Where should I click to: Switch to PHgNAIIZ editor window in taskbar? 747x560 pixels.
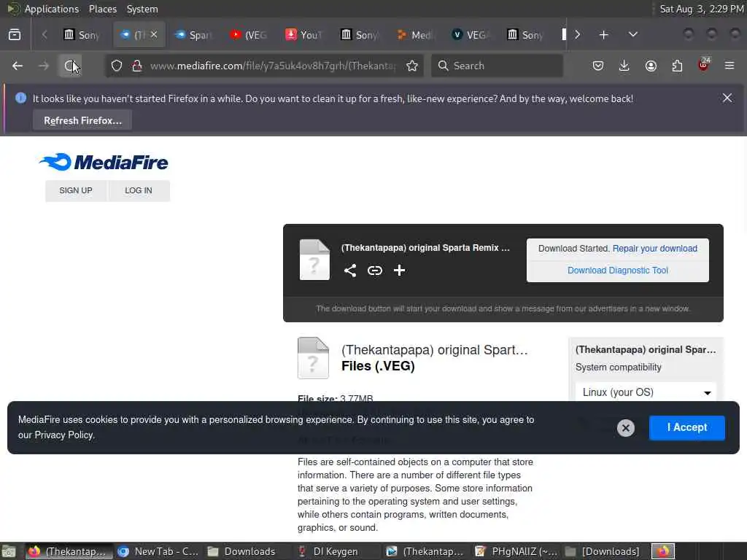point(516,551)
